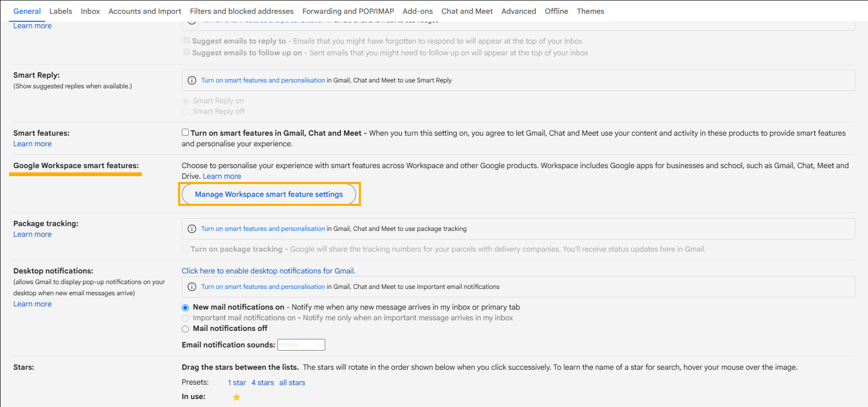Open the General settings tab
The image size is (868, 407).
pyautogui.click(x=27, y=11)
